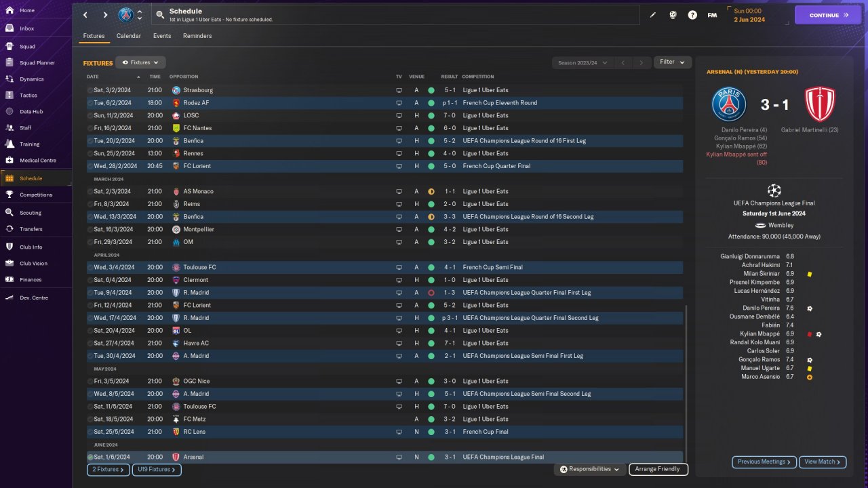Select the Rodez AF fixture row circle

point(90,103)
